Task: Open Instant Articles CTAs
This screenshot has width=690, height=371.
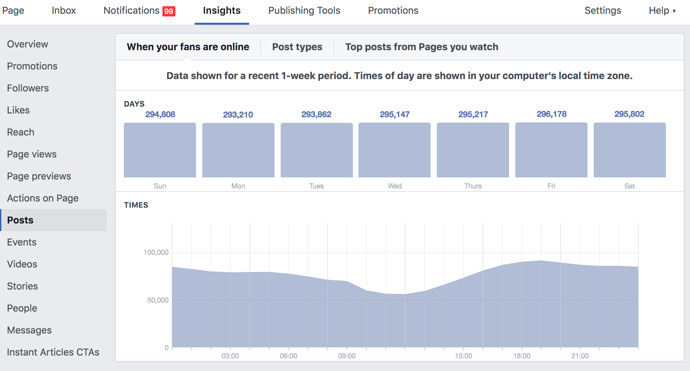Action: pyautogui.click(x=53, y=352)
